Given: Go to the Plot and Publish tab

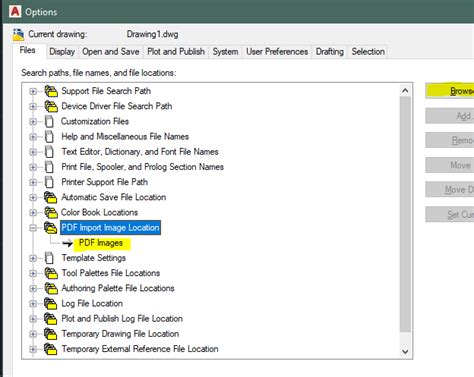Looking at the screenshot, I should tap(176, 52).
